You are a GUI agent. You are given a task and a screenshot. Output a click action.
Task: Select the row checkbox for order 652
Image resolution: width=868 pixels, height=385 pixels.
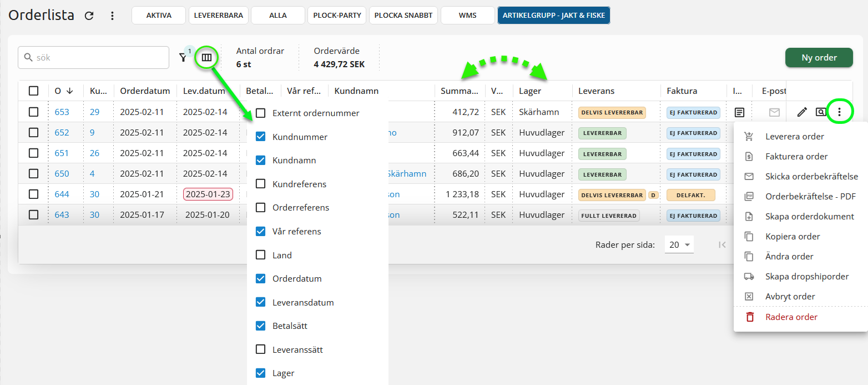[x=34, y=133]
